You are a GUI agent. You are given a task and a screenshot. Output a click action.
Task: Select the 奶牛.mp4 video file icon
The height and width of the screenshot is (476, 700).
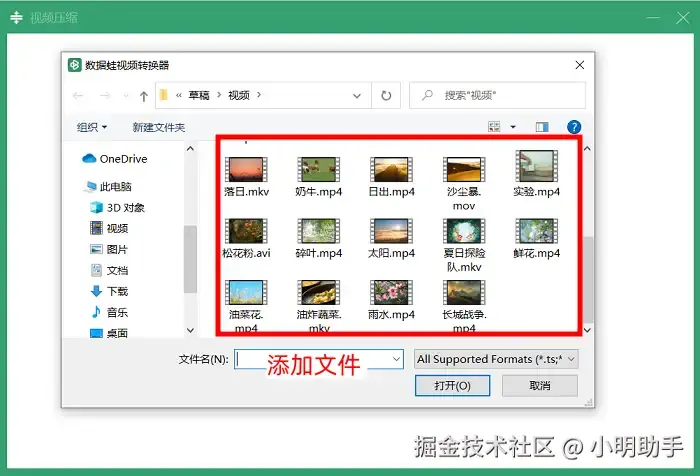(318, 169)
